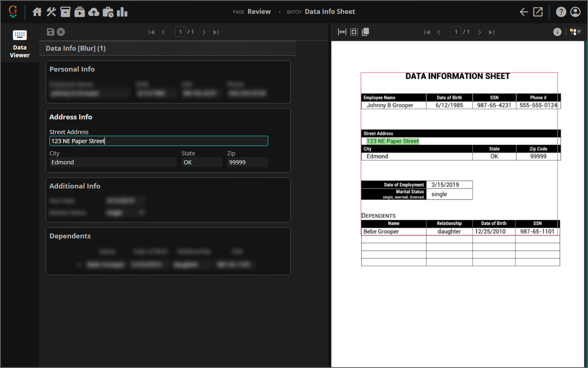Go to previous page in document viewer
Screen dimensions: 588x368
(x=439, y=32)
